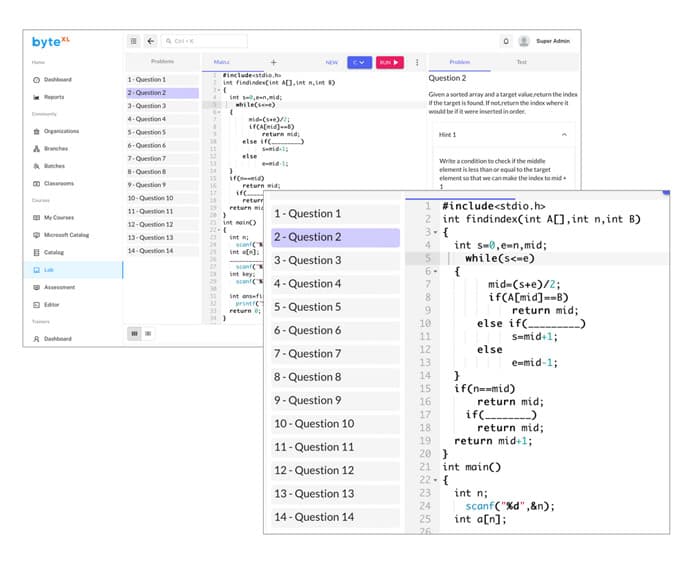Run the code with the RUN button
The image size is (700, 578).
click(x=390, y=62)
